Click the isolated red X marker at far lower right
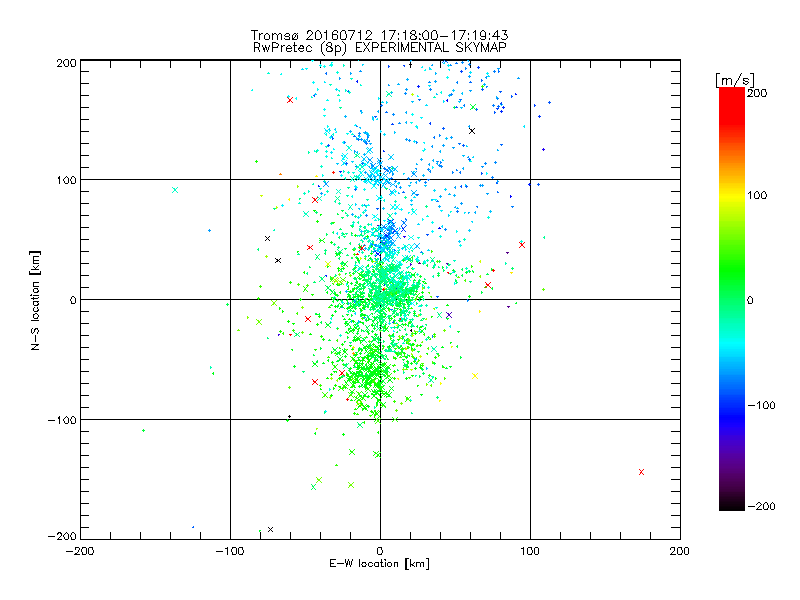The image size is (800, 600). [x=641, y=472]
